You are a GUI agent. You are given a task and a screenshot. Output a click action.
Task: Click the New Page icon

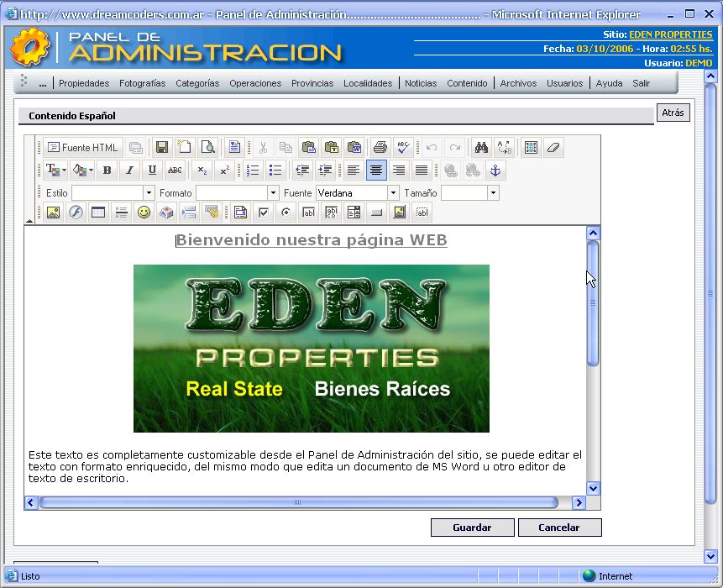tap(185, 148)
